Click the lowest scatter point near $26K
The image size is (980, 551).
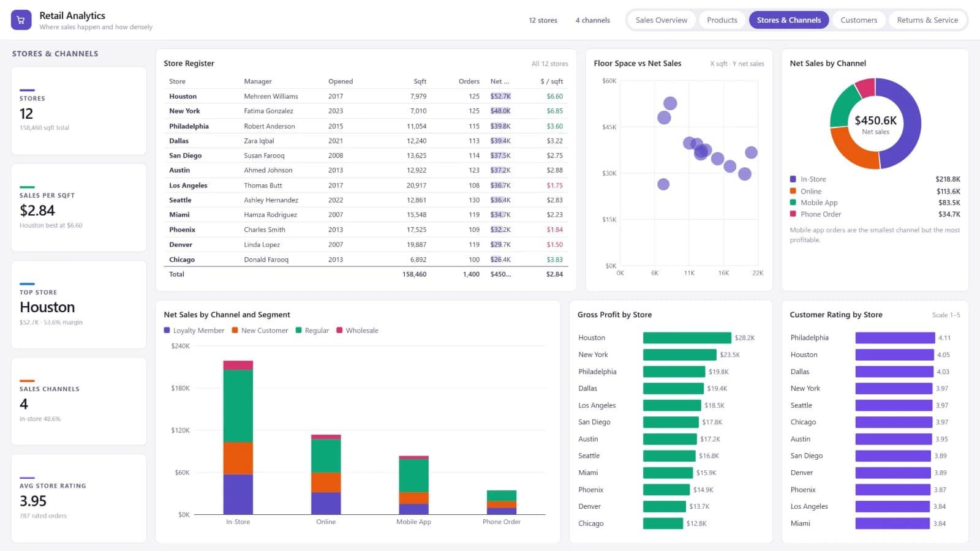[x=663, y=184]
